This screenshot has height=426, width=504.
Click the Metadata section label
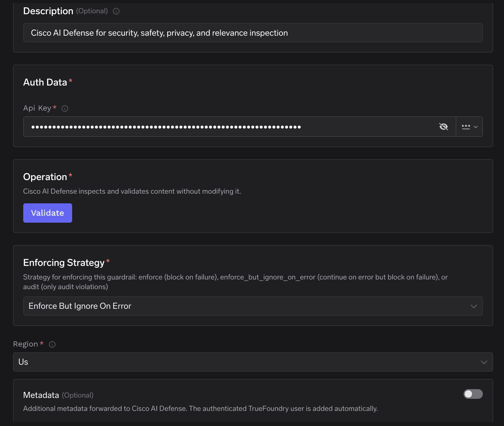click(x=41, y=395)
